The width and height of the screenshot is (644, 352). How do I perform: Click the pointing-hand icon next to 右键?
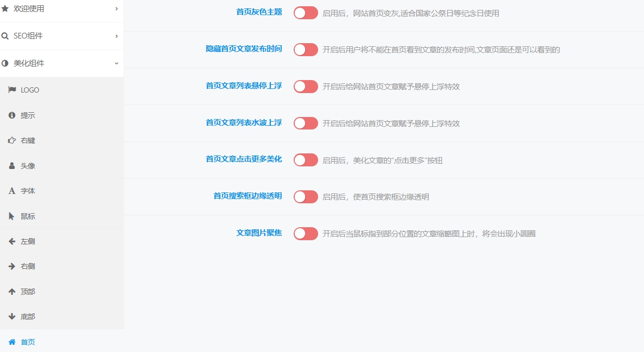click(12, 140)
